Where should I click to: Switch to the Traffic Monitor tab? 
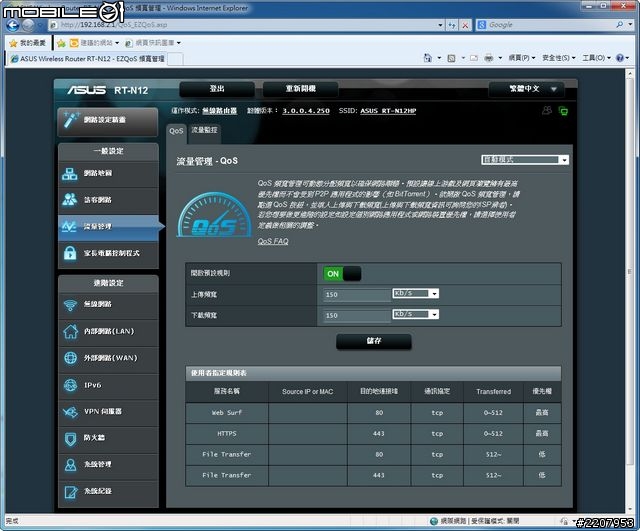coord(204,130)
